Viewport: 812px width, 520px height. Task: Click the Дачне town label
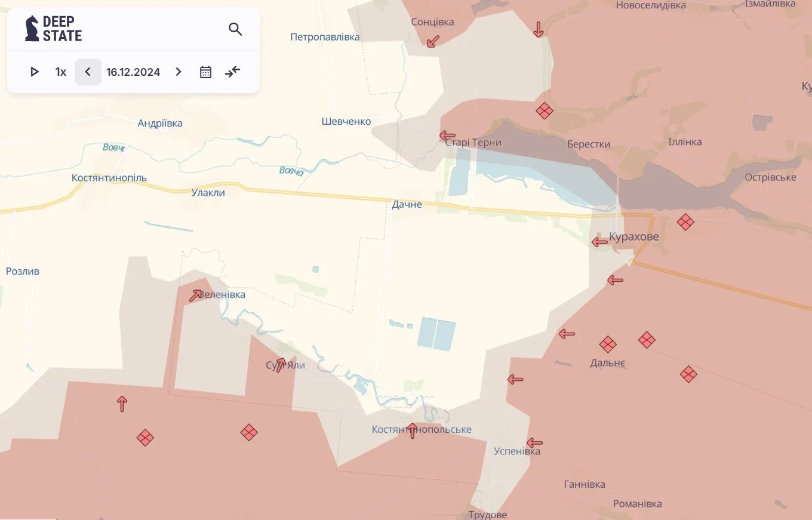pos(407,205)
